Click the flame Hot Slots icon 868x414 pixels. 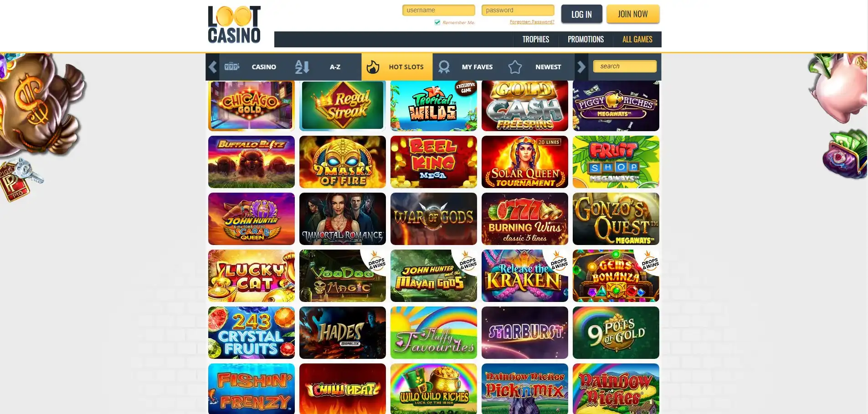click(373, 67)
